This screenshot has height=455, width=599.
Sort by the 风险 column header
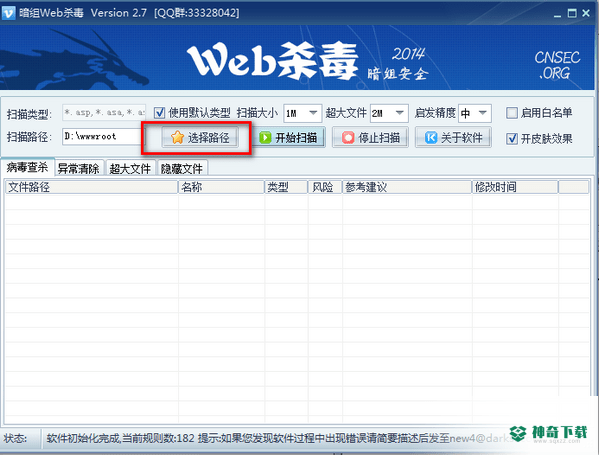pyautogui.click(x=325, y=187)
